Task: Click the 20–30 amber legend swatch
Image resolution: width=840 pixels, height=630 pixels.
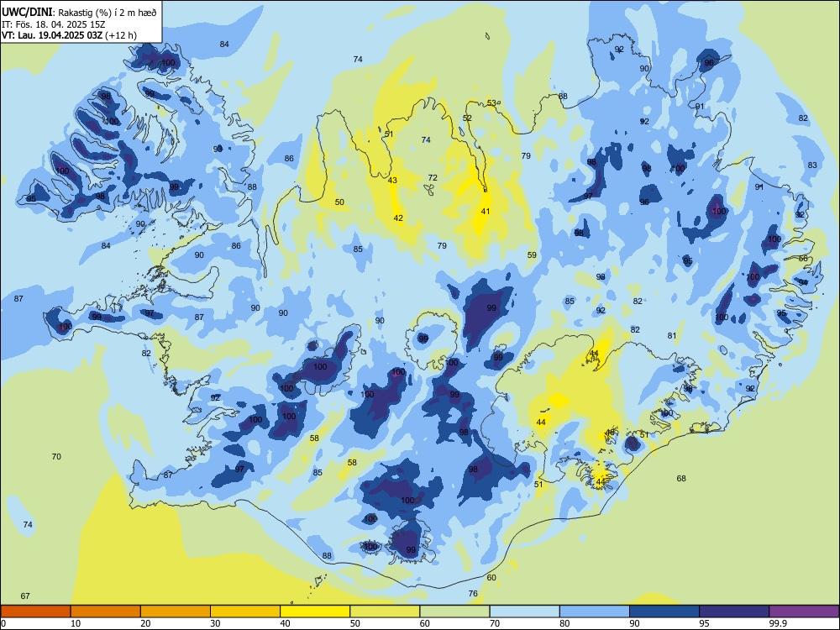Action: tap(176, 612)
